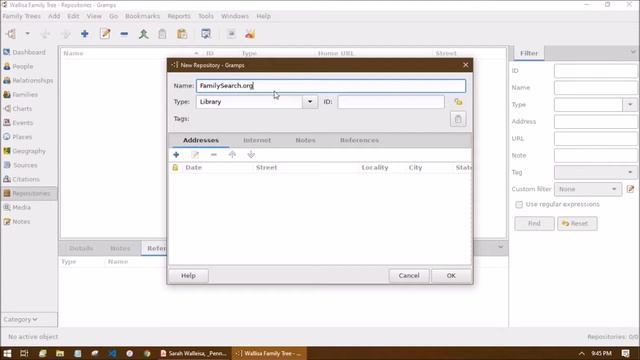The image size is (640, 360).
Task: Open the tag editor icon beside Tags
Action: tap(458, 119)
